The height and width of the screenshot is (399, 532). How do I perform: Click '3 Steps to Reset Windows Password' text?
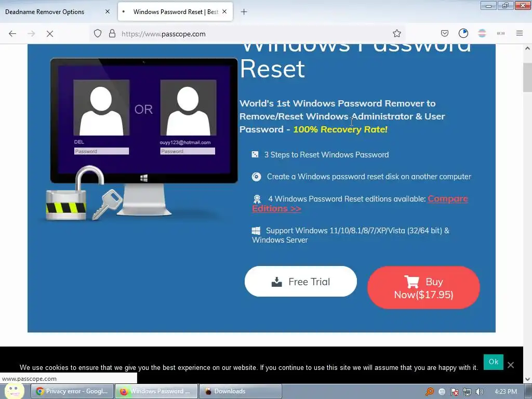click(326, 155)
